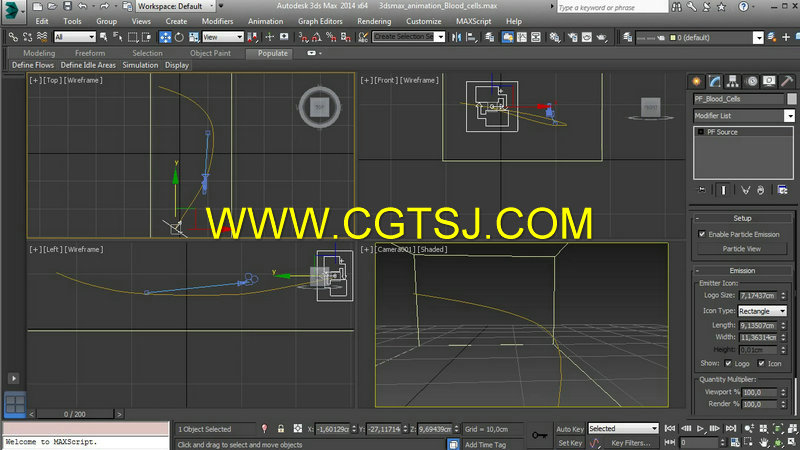Switch to the Display command panel tab
Viewport: 800px width, 450px height.
click(x=769, y=82)
